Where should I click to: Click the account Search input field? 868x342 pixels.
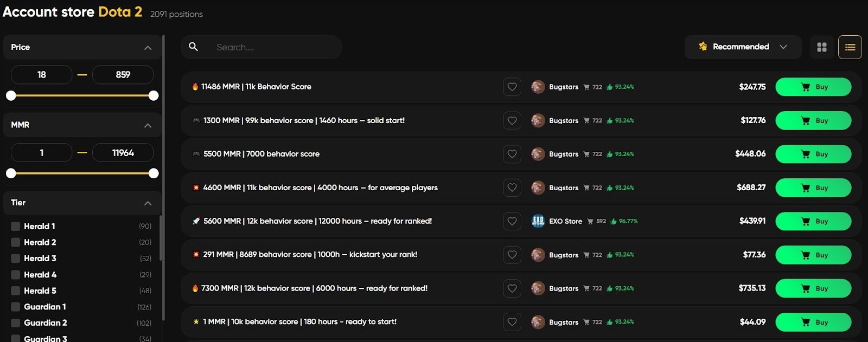point(271,47)
